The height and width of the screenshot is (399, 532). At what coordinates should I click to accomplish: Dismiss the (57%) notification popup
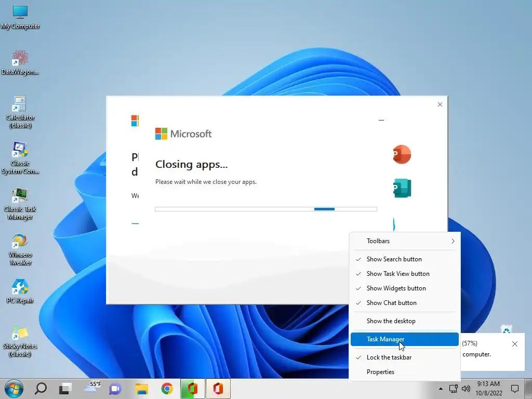coord(515,344)
